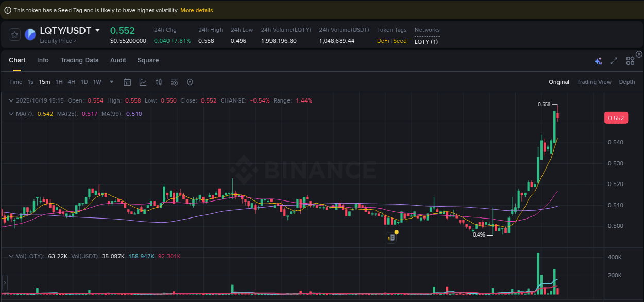Launch the AI analysis assistant
The height and width of the screenshot is (302, 644).
tap(598, 60)
